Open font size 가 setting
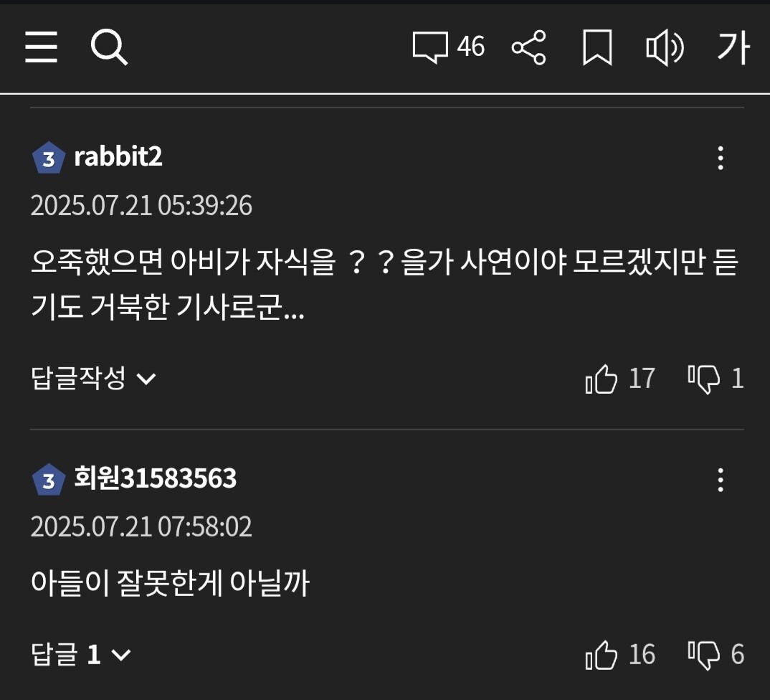The image size is (770, 700). pyautogui.click(x=733, y=48)
